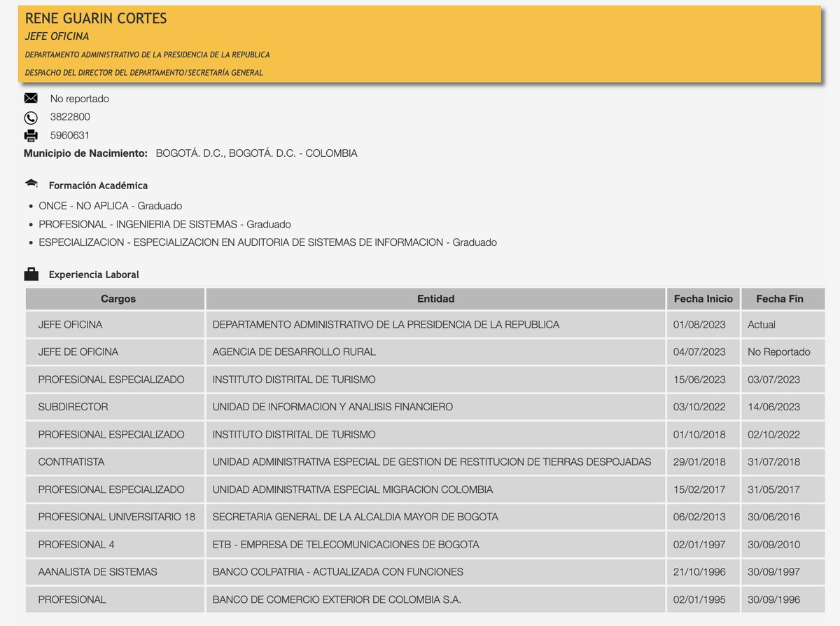This screenshot has height=626, width=840.
Task: Select the No reportado email text
Action: coord(80,99)
